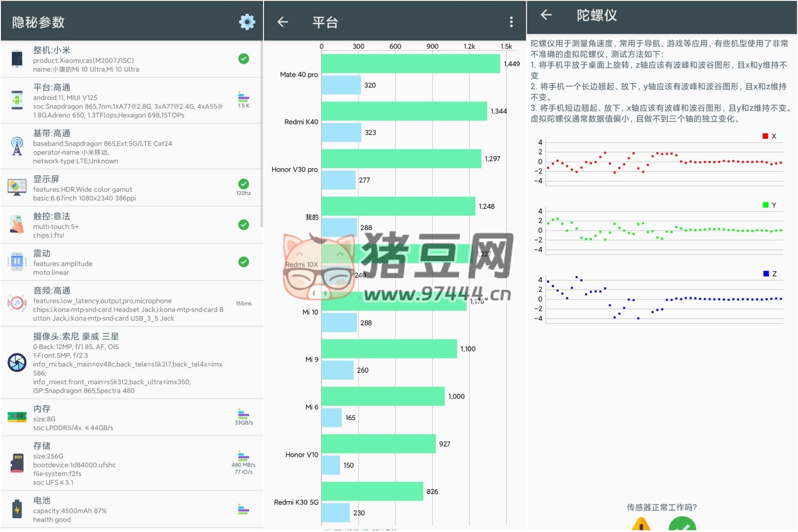Tap the battery icon for 电池
The height and width of the screenshot is (532, 798).
(17, 509)
